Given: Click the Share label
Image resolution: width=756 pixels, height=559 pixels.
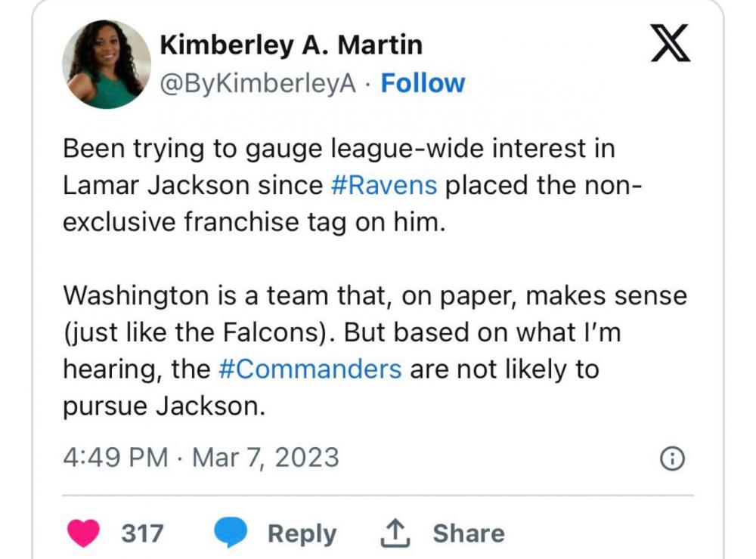Looking at the screenshot, I should (x=468, y=533).
